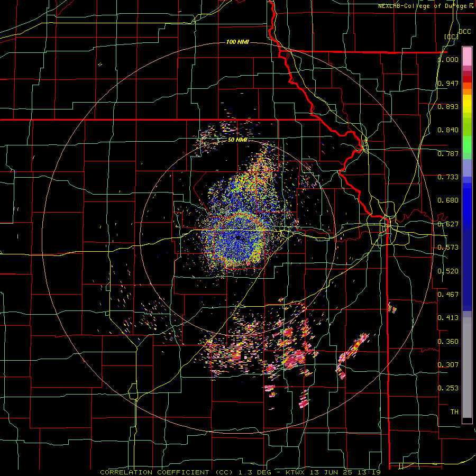The image size is (476, 476).
Task: Click the '0.573' color scale value
Action: [448, 248]
